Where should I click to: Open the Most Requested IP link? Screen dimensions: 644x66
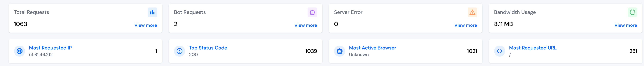coord(50,48)
